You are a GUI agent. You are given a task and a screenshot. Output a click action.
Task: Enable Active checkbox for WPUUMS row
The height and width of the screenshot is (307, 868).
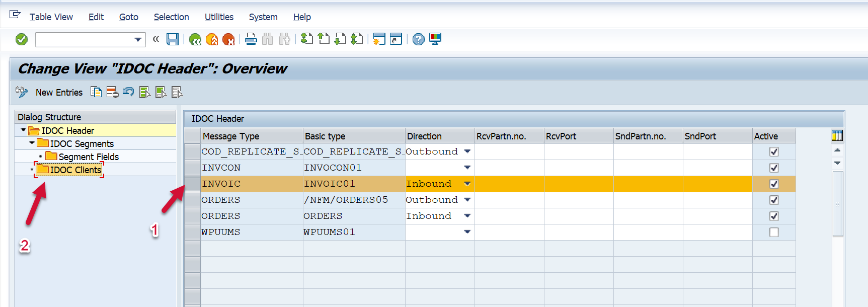[x=774, y=232]
